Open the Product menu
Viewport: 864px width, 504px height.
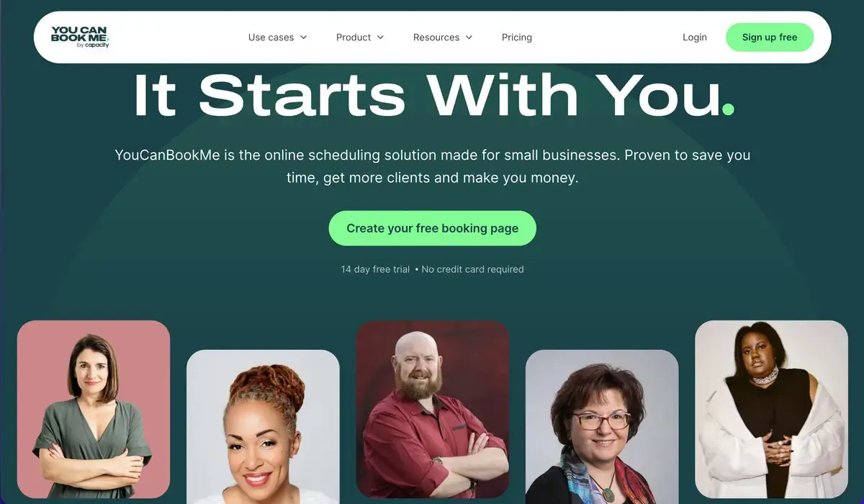coord(360,37)
